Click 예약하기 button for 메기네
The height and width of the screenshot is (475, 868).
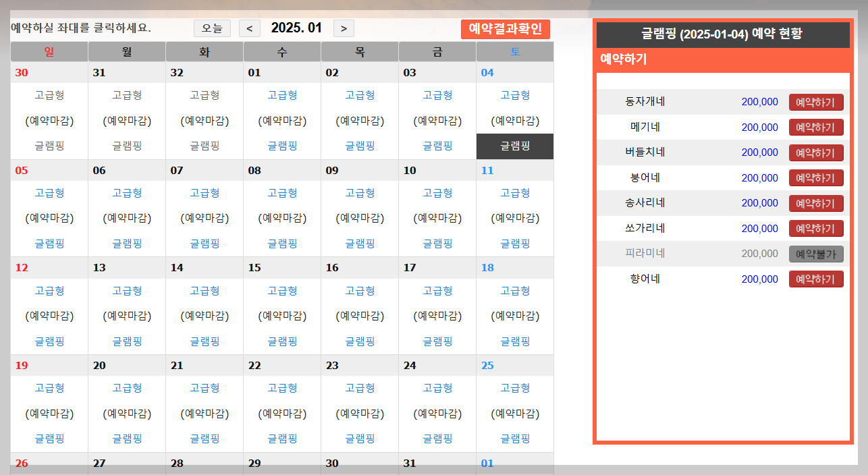pyautogui.click(x=815, y=127)
